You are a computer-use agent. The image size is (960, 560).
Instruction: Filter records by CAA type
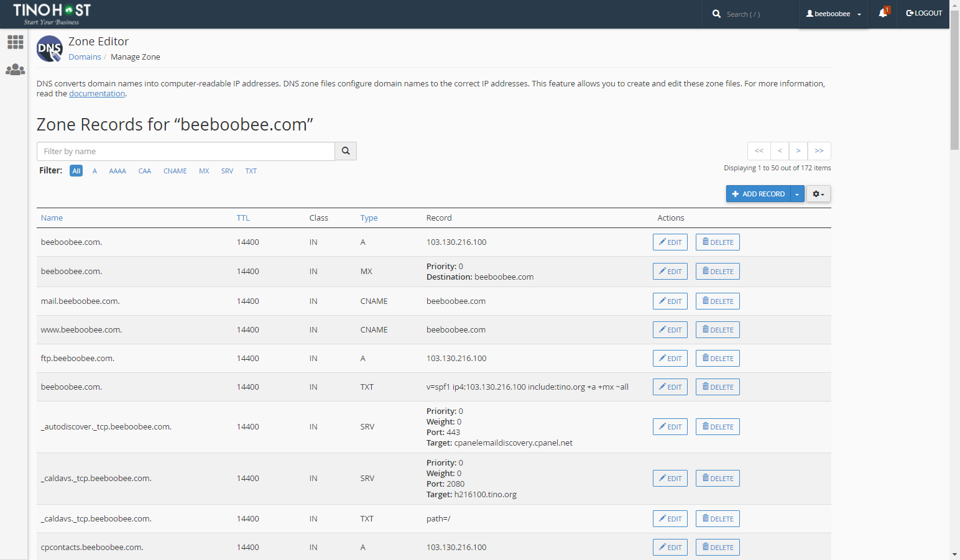point(145,171)
